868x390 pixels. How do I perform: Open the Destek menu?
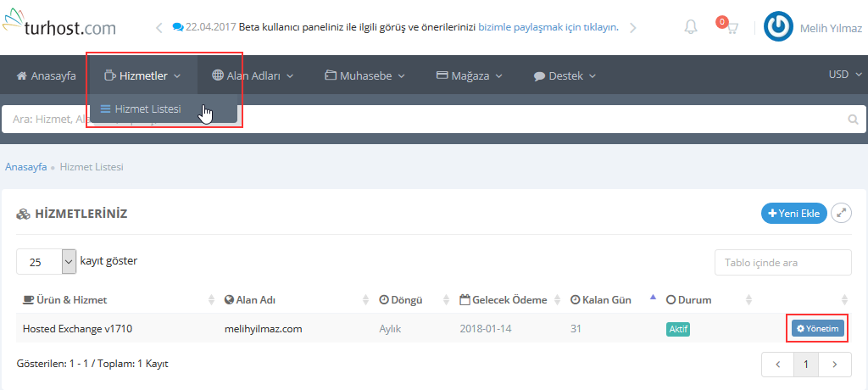click(x=565, y=75)
